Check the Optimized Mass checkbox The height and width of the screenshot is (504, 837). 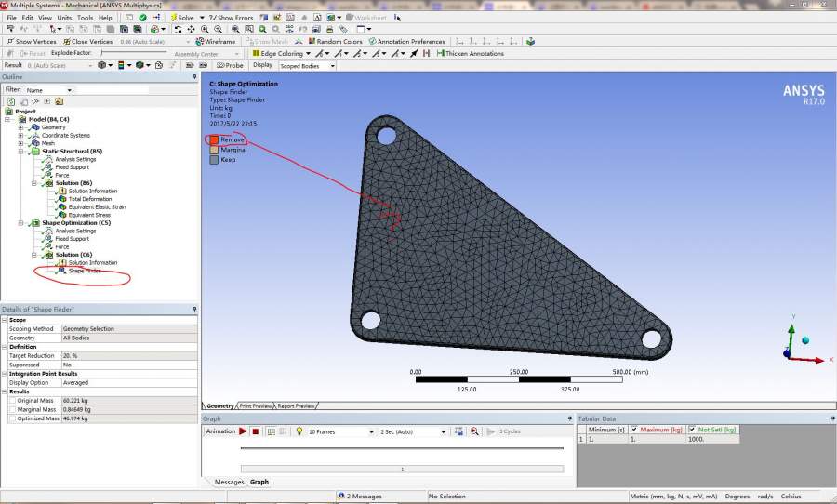tap(12, 419)
